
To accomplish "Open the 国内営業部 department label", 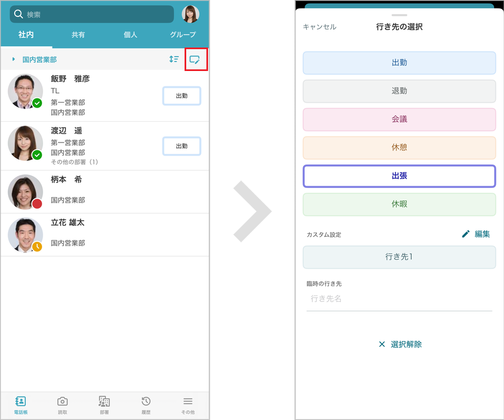I will tap(39, 60).
